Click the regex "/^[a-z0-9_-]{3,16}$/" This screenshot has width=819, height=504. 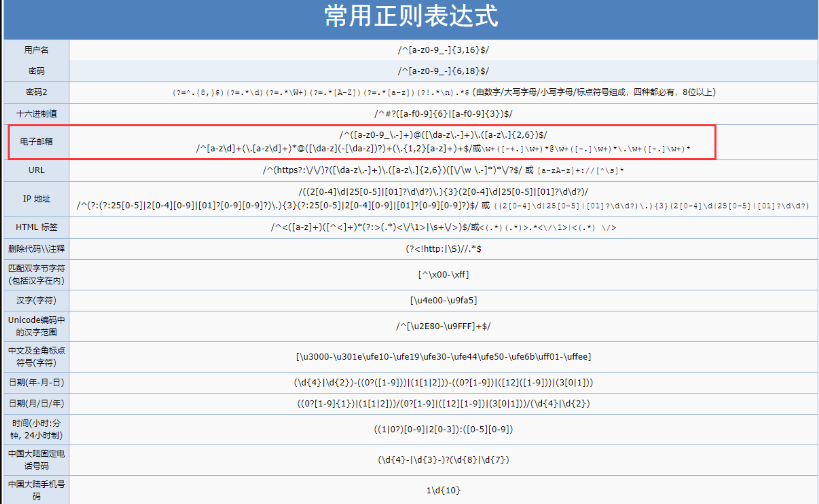point(443,50)
